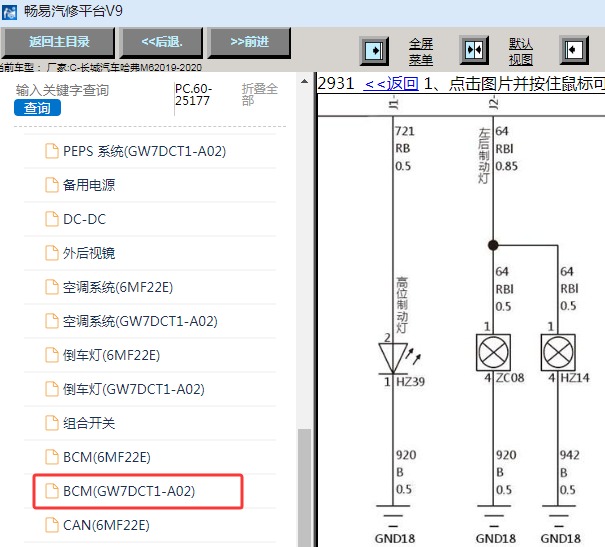Click the file icon beside DC-DC
605x547 pixels.
click(52, 219)
